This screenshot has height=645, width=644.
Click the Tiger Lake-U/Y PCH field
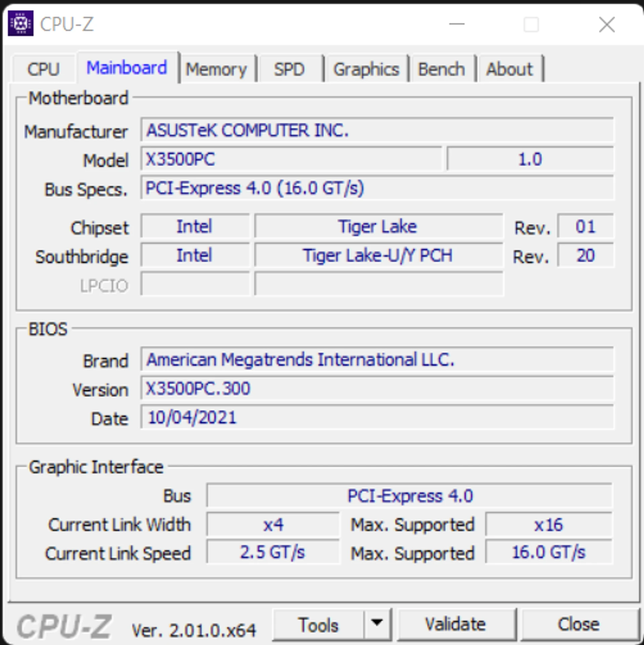pyautogui.click(x=378, y=255)
